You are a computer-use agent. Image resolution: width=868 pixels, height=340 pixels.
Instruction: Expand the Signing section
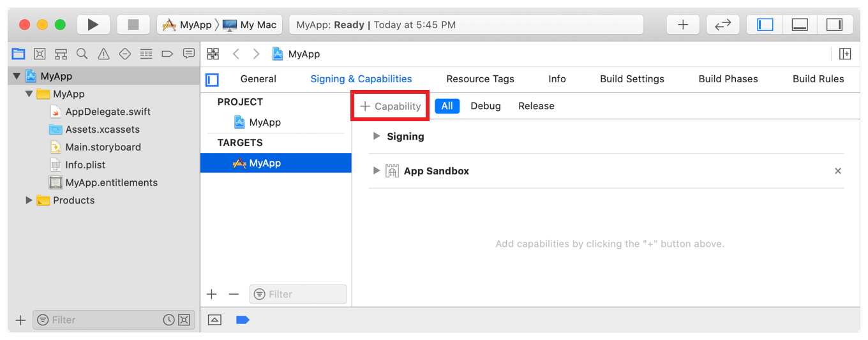point(377,137)
